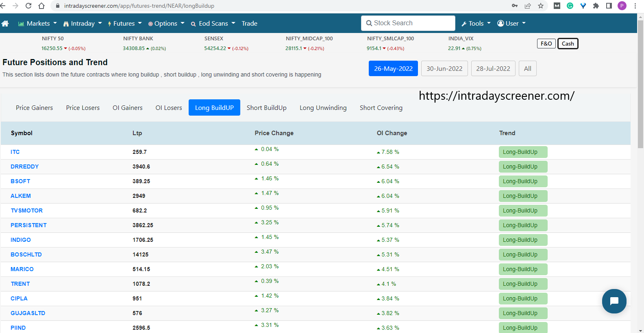The height and width of the screenshot is (333, 644).
Task: Go to the home icon in navbar
Action: point(5,24)
